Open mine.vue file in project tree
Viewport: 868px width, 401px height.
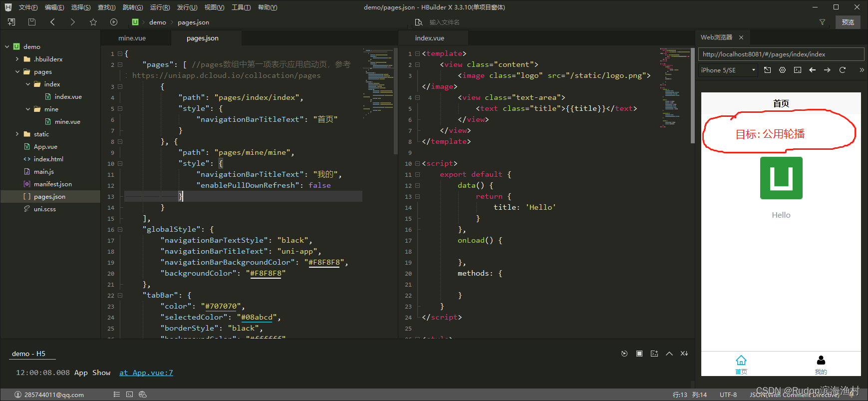67,121
